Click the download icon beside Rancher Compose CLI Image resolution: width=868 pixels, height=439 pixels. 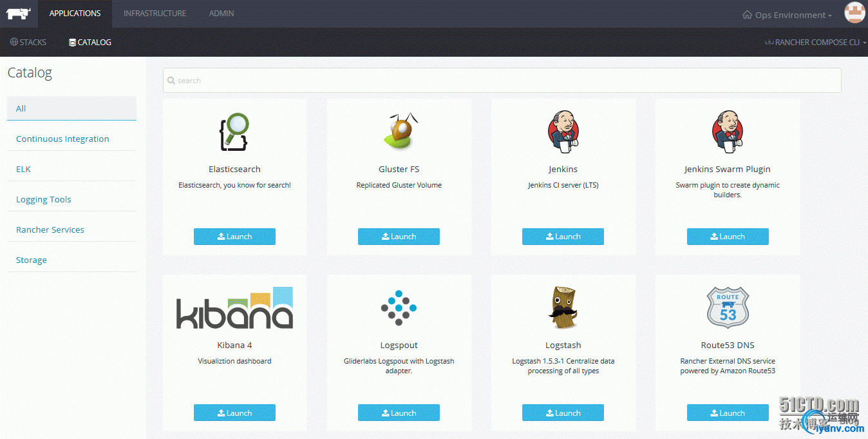coord(769,43)
